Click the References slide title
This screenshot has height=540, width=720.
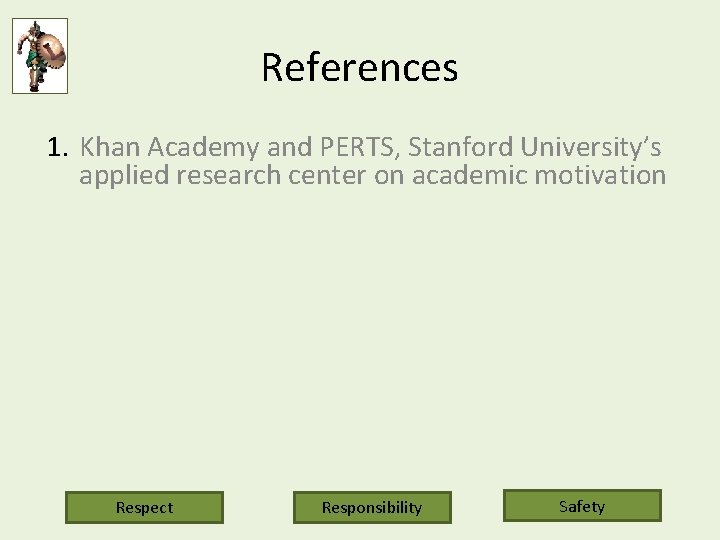359,68
